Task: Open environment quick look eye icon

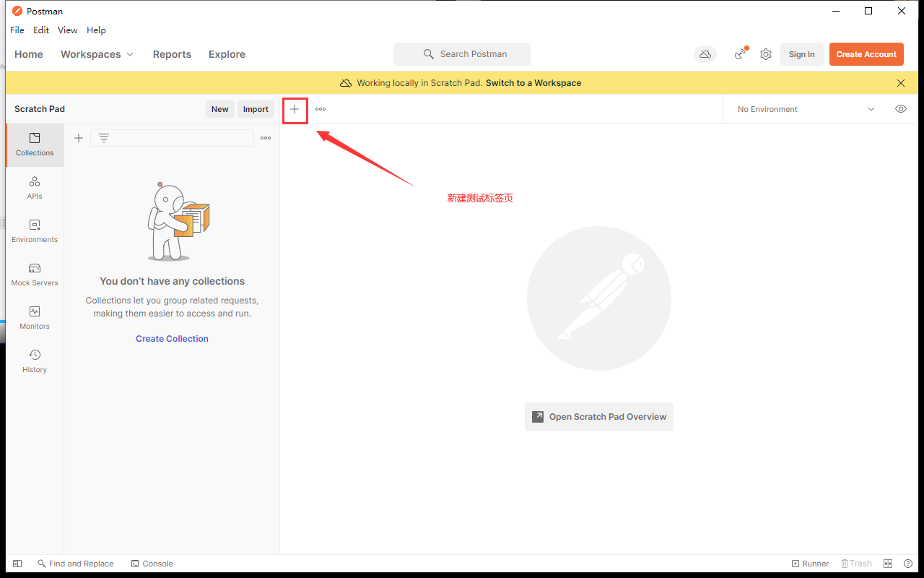Action: (x=901, y=109)
